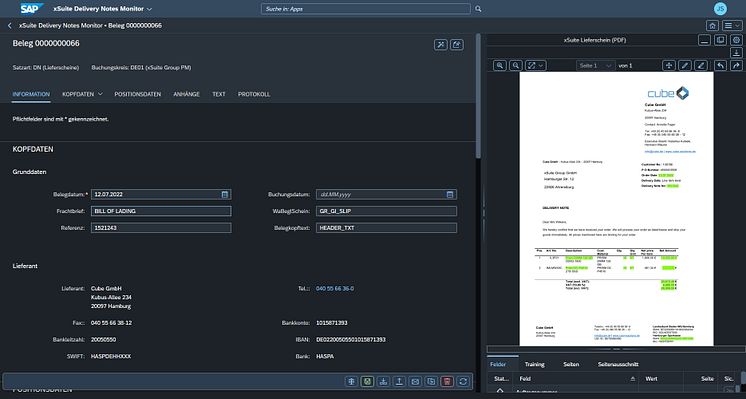The height and width of the screenshot is (399, 746).
Task: Select the pencil annotation tool
Action: (x=685, y=66)
